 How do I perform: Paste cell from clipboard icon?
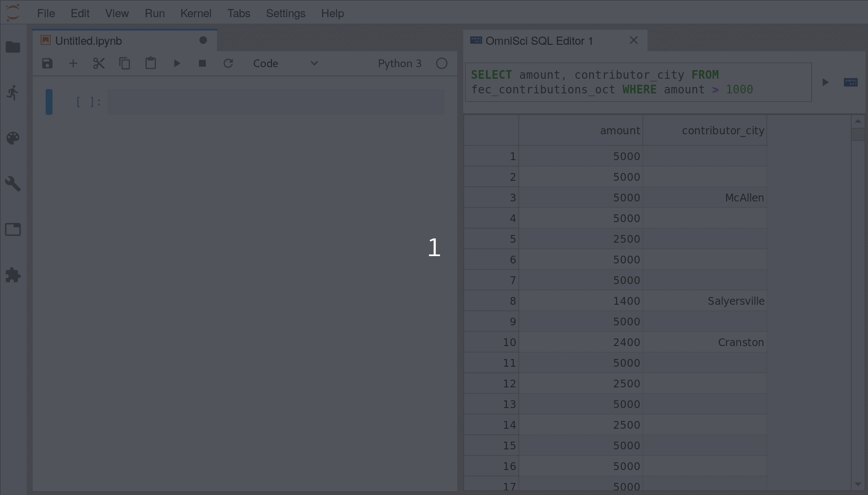(150, 64)
